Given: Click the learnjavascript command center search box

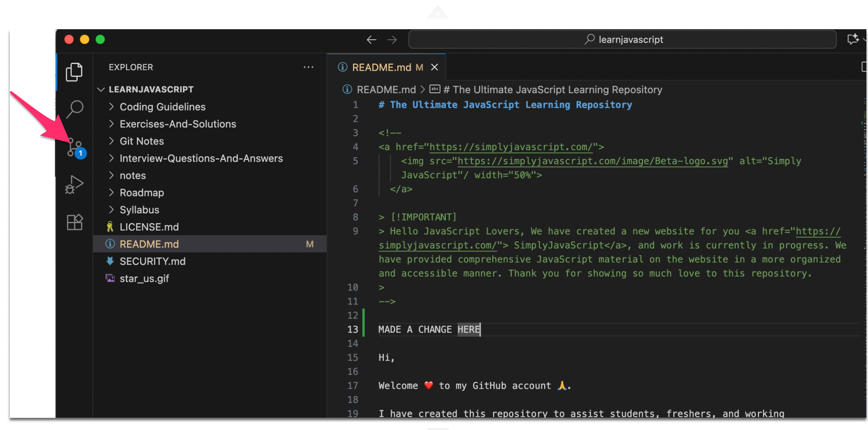Looking at the screenshot, I should click(623, 40).
